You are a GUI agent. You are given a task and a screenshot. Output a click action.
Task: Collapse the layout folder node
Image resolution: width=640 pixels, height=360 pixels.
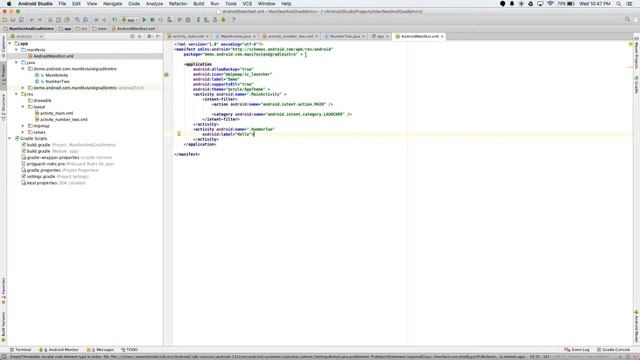point(23,107)
